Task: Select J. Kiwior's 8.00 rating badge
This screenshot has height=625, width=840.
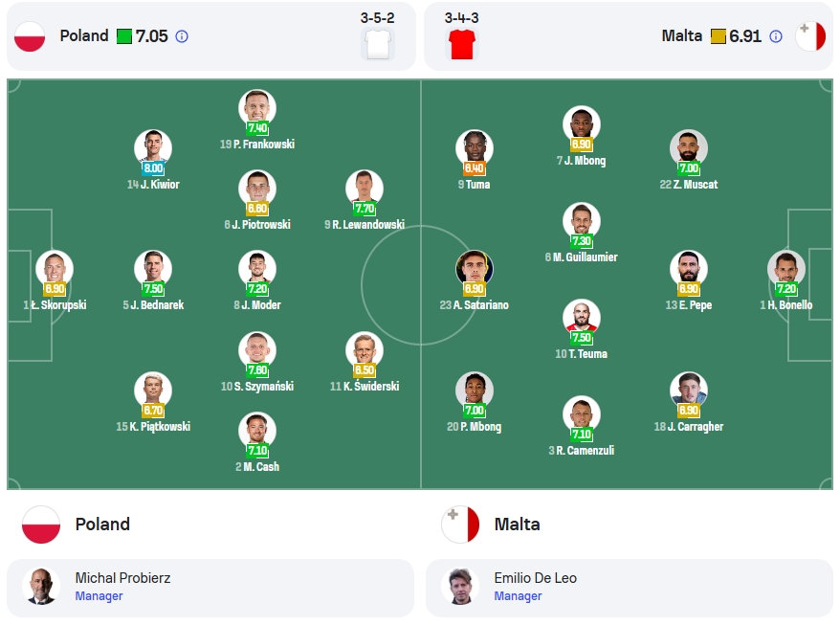Action: (153, 168)
